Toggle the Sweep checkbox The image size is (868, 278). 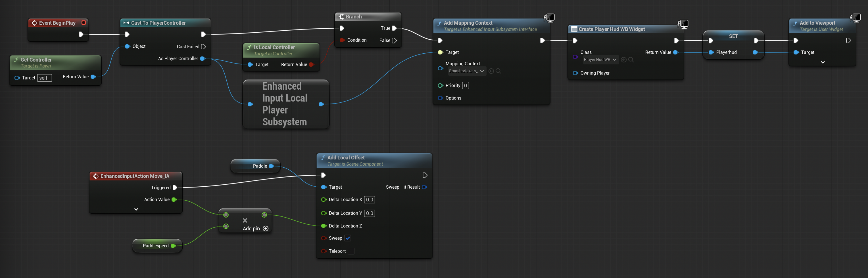click(348, 238)
